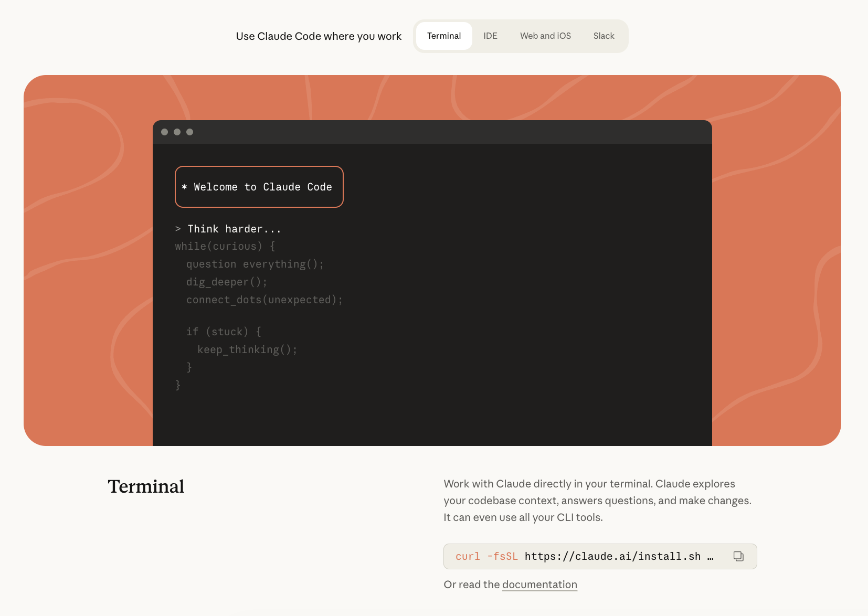The width and height of the screenshot is (868, 616).
Task: Select the IDE tab
Action: tap(490, 36)
